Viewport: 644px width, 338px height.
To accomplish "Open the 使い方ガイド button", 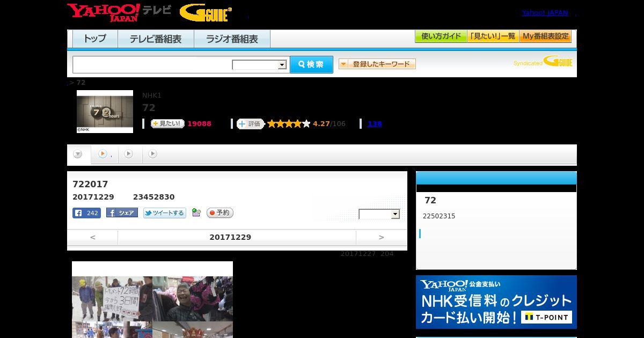I will [441, 36].
